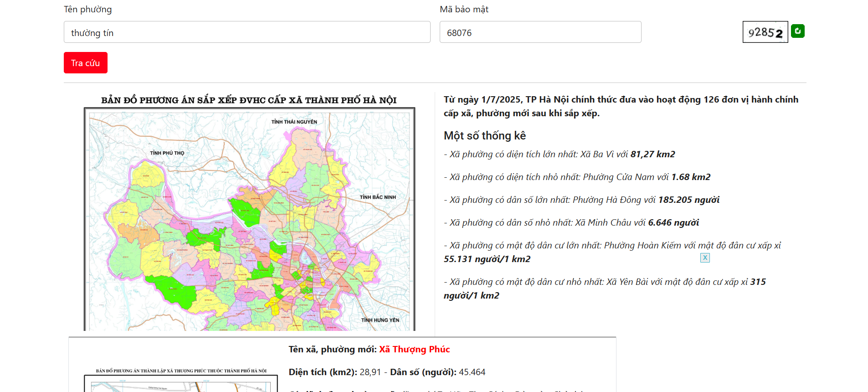Close the popup using the small X
The width and height of the screenshot is (868, 392).
705,258
